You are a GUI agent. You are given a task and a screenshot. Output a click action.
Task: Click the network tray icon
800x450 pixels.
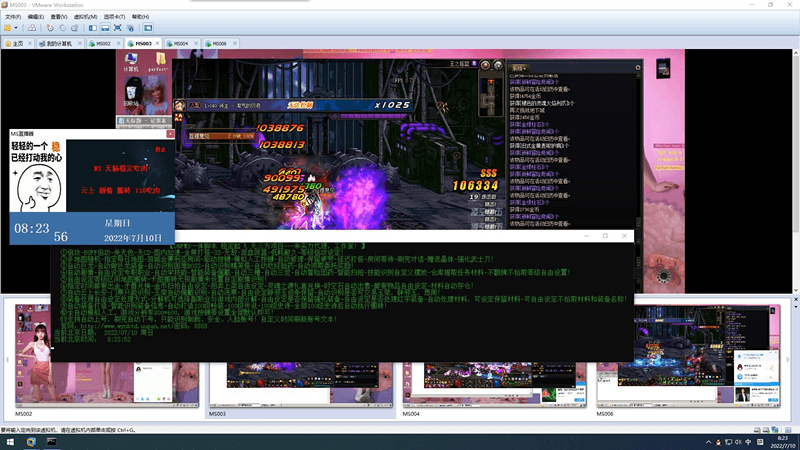(728, 442)
